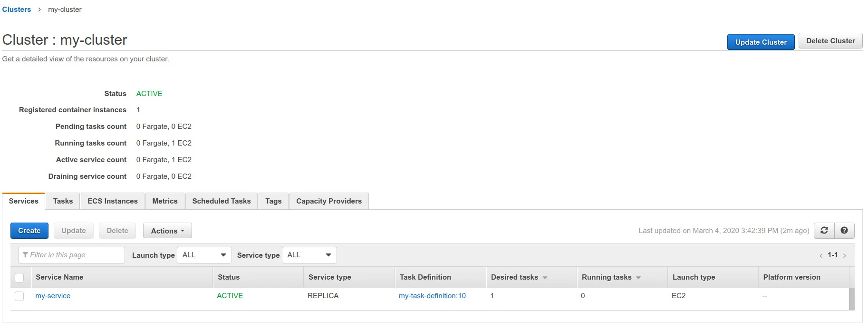Expand the Actions dropdown menu

point(167,231)
